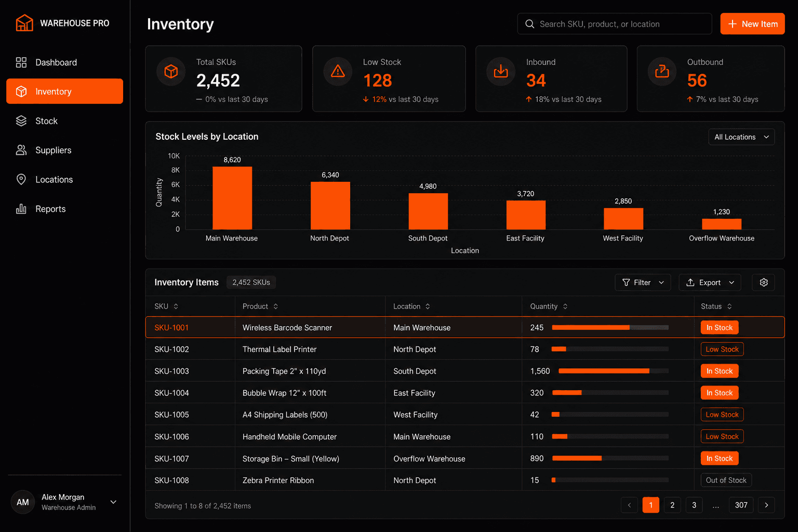Click the Outbound share icon
This screenshot has width=798, height=532.
coord(662,72)
